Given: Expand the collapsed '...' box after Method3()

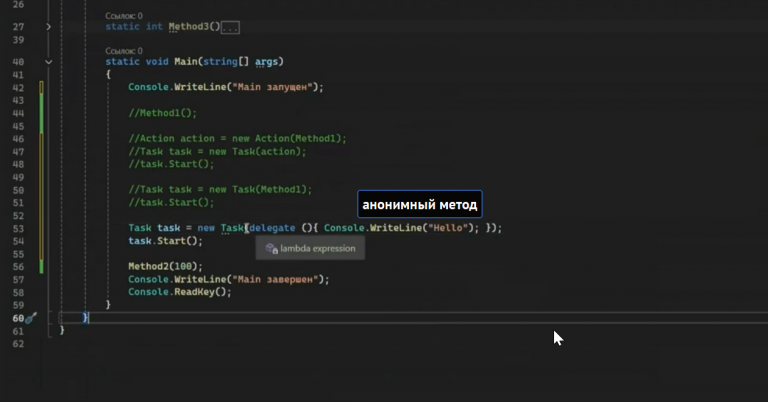Looking at the screenshot, I should coord(230,27).
